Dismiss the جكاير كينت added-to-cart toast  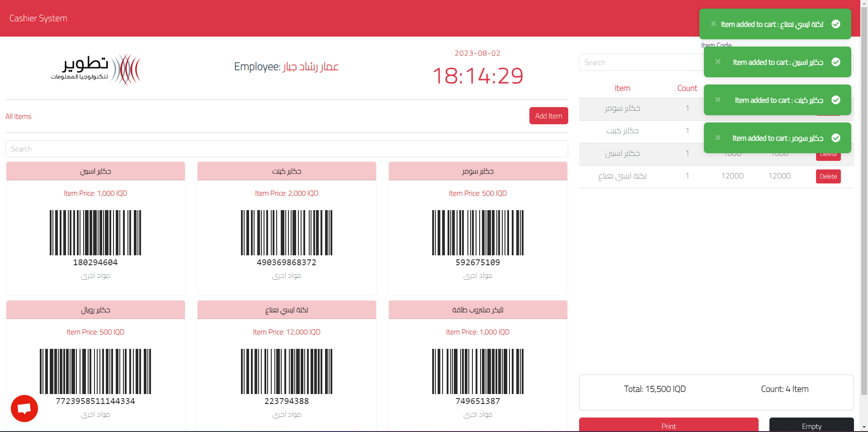tap(718, 100)
